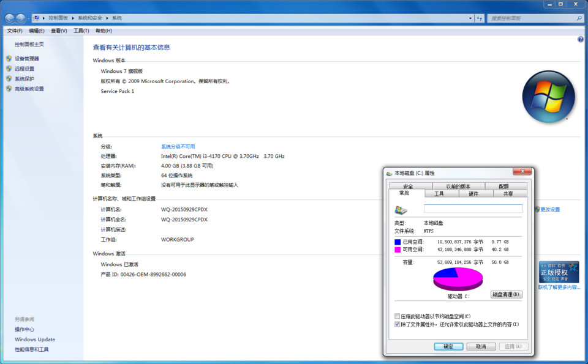Close the 本地磁盘 (C:) 属性 dialog
The height and width of the screenshot is (364, 588).
coord(522,171)
